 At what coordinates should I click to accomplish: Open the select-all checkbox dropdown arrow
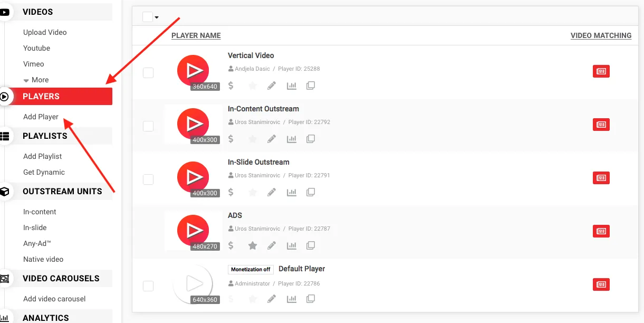tap(157, 17)
